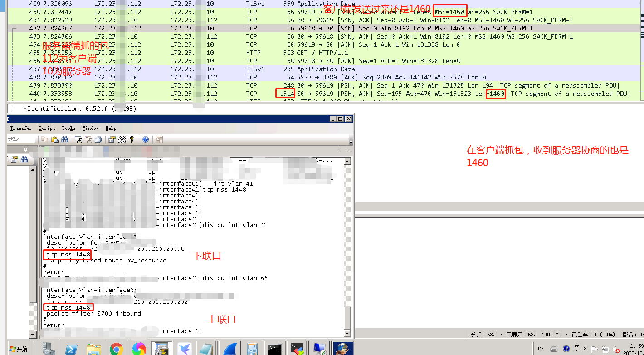This screenshot has height=355, width=644.
Task: Click the muted volume tray icon
Action: point(617,349)
